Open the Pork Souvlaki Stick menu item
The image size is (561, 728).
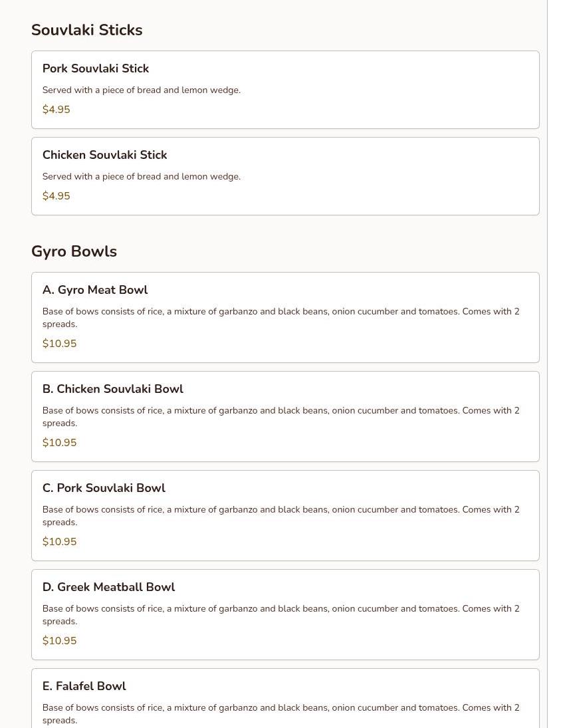tap(96, 69)
